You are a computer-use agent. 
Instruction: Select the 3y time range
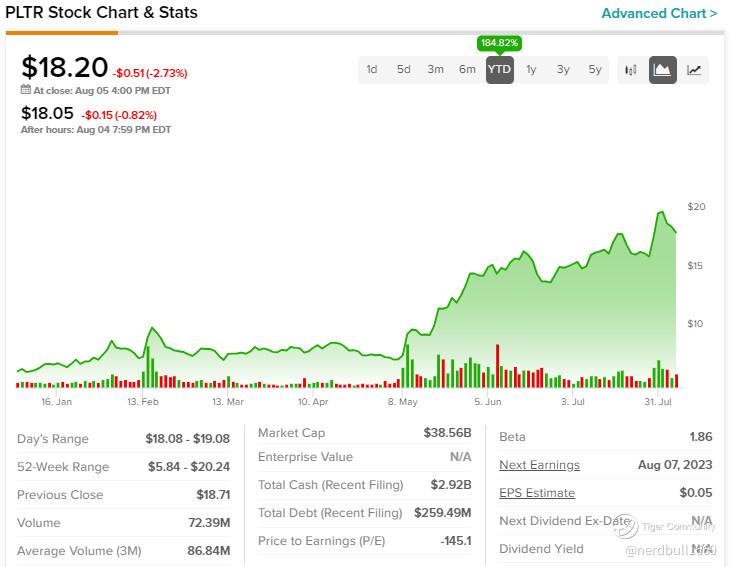click(x=563, y=70)
